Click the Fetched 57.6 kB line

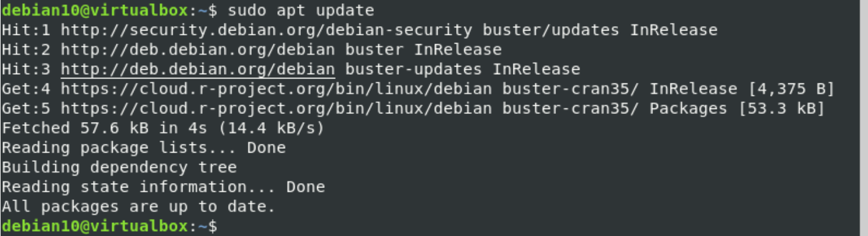pyautogui.click(x=164, y=128)
